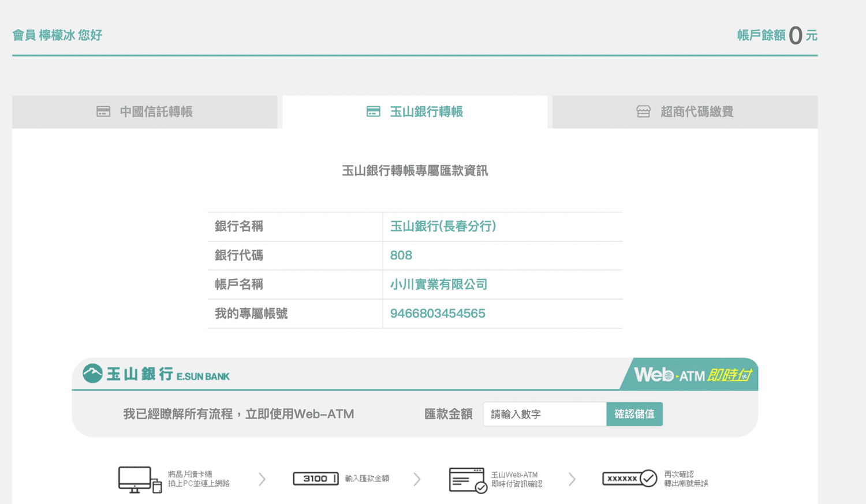The height and width of the screenshot is (504, 866).
Task: Click the heading 玉山銀行轉帳專屬匯款資訊
Action: point(415,171)
